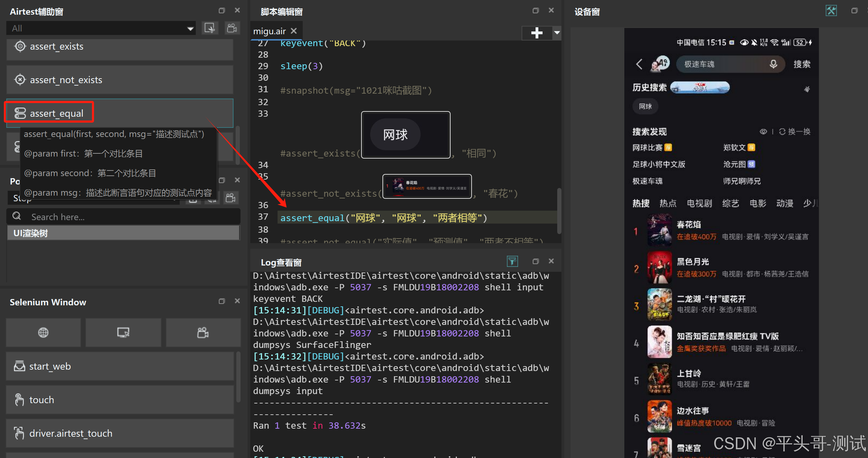Open the Selenium globe browser icon button
The image size is (868, 458).
click(43, 332)
